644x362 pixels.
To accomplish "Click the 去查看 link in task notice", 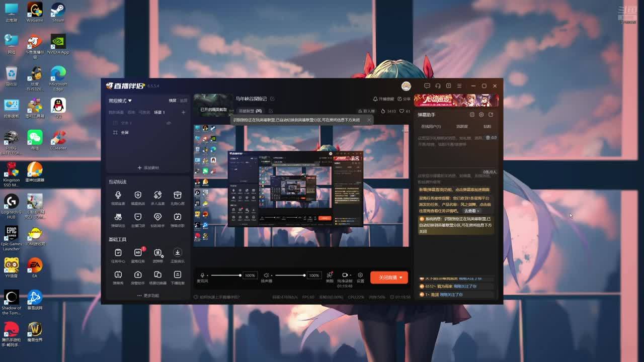I will pos(471,211).
